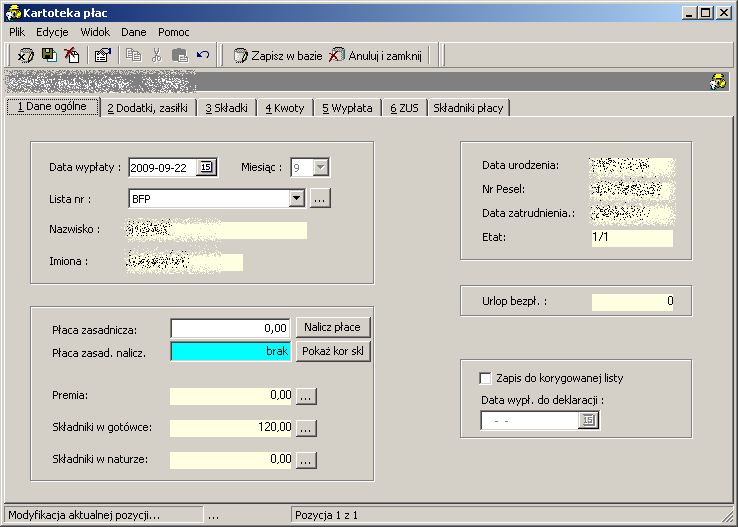Click the paste clipboard icon
The width and height of the screenshot is (738, 527).
click(x=180, y=55)
